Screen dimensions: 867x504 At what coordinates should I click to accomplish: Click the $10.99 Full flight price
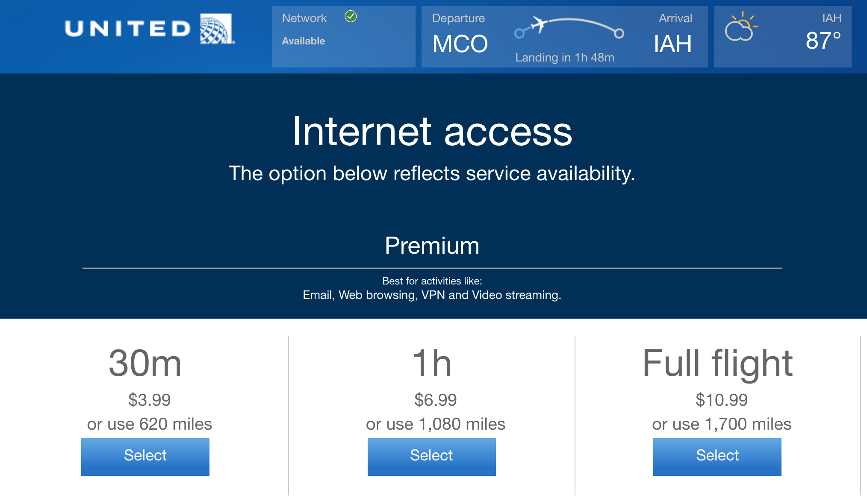pyautogui.click(x=721, y=400)
